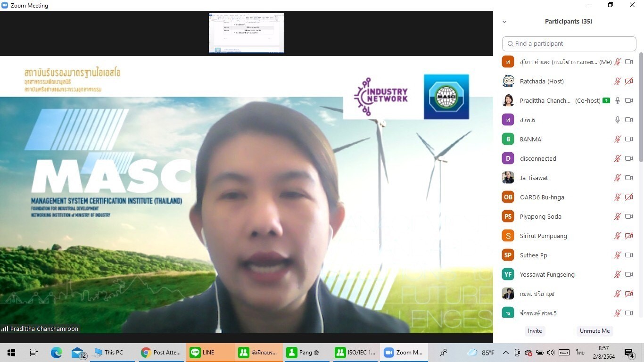This screenshot has width=644, height=362.
Task: Click the muted microphone icon for OARD6 Bu-hnga
Action: (x=617, y=197)
